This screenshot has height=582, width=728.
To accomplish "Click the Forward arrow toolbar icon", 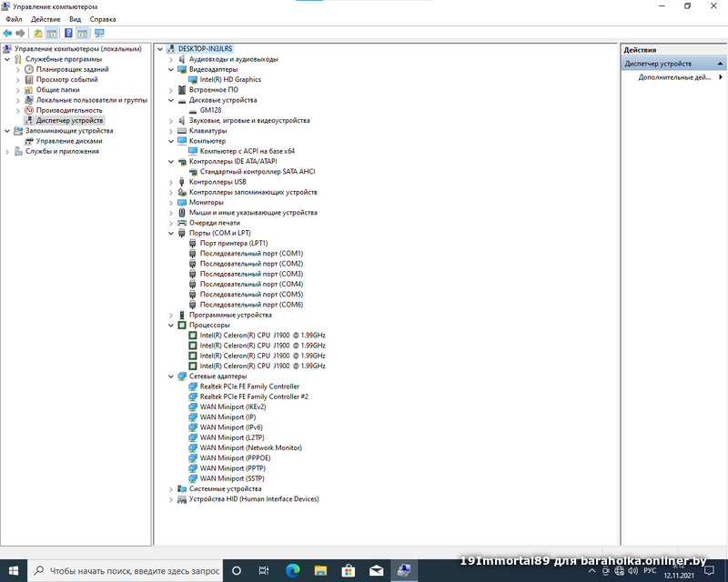I will click(x=20, y=33).
